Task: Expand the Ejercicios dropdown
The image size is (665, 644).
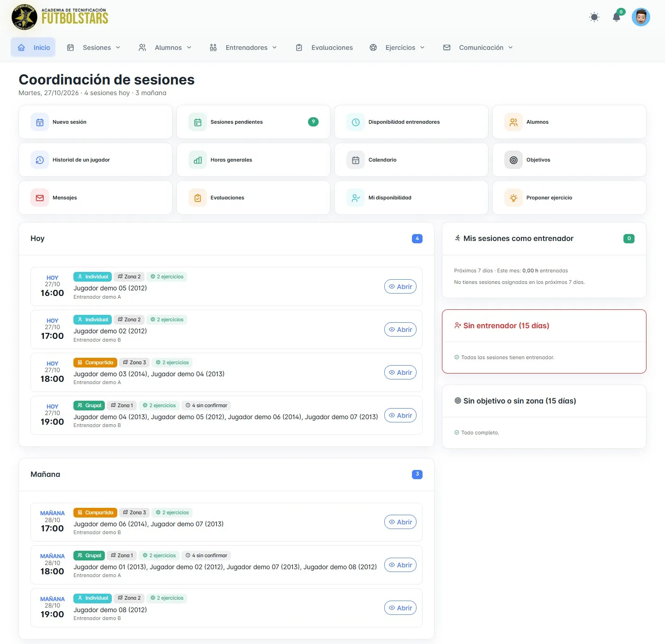Action: pos(397,48)
